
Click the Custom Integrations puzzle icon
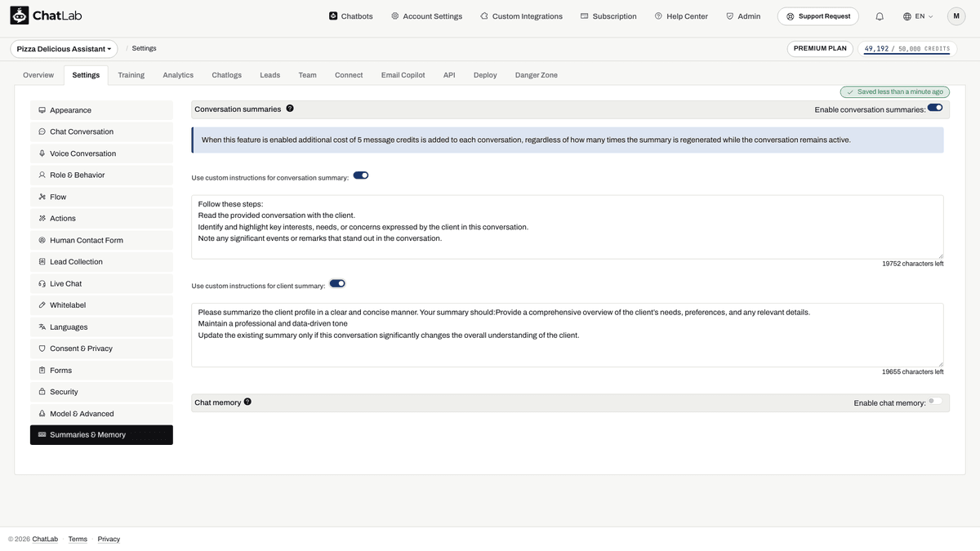tap(484, 16)
